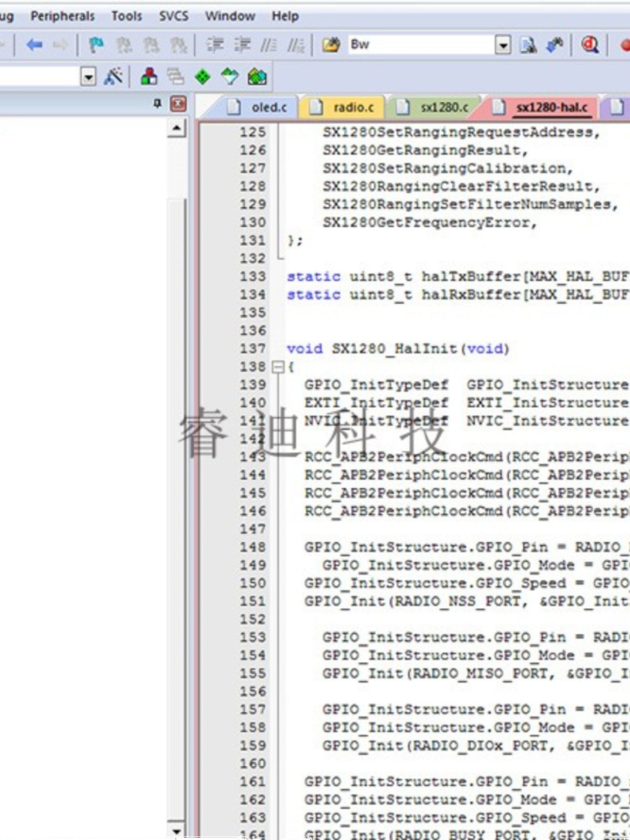Image resolution: width=630 pixels, height=840 pixels.
Task: Click EXTI_InitTypeDef on line 140
Action: tap(376, 403)
